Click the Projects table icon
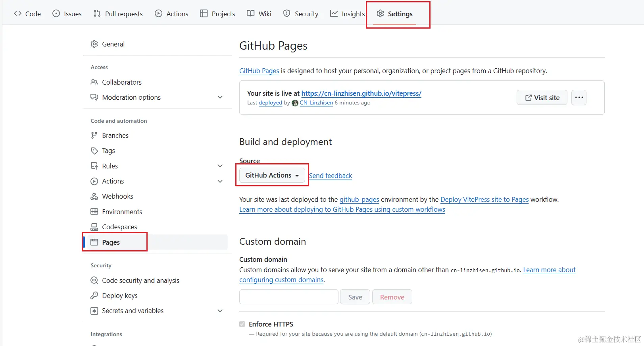Viewport: 644px width, 346px height. point(204,14)
